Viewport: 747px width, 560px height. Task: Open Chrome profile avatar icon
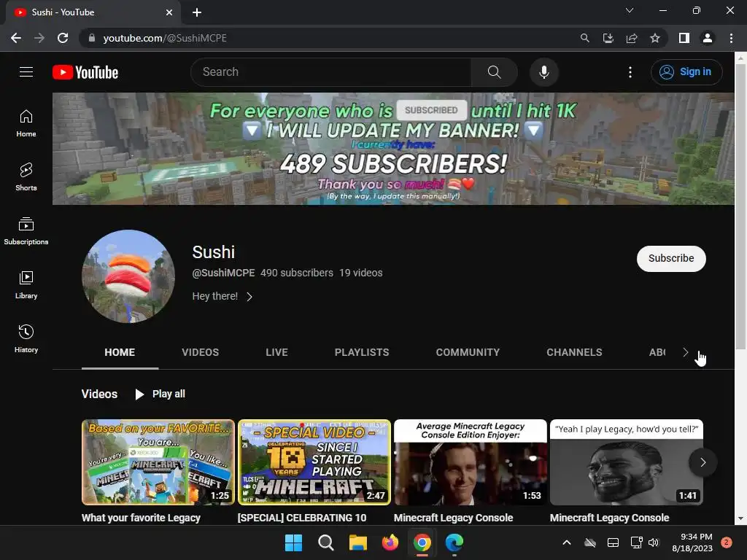708,38
